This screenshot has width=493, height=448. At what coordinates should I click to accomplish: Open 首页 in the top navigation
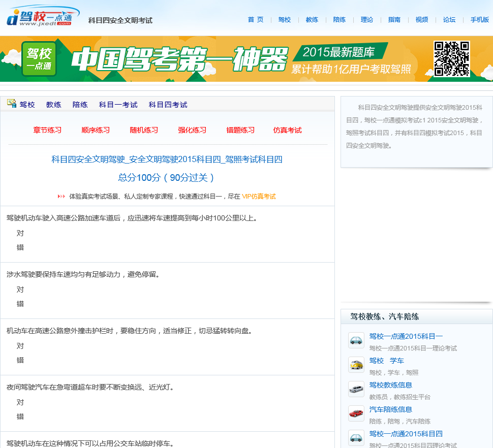pos(256,20)
